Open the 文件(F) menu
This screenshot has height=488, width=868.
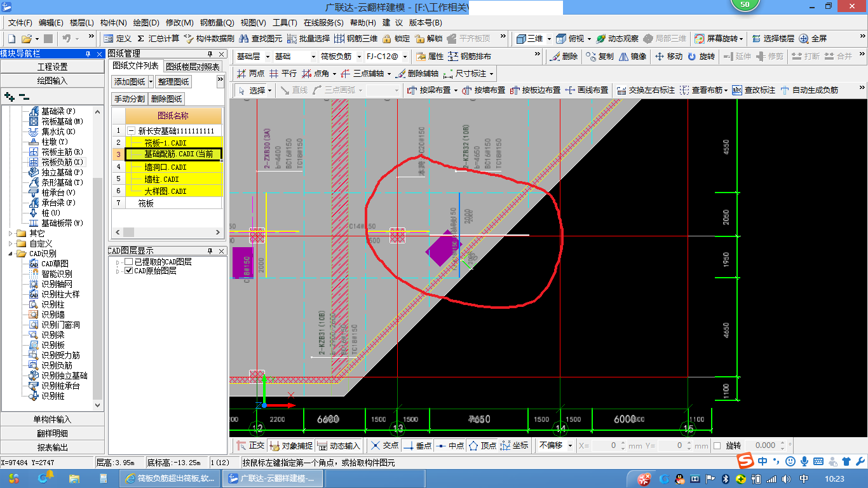click(20, 22)
